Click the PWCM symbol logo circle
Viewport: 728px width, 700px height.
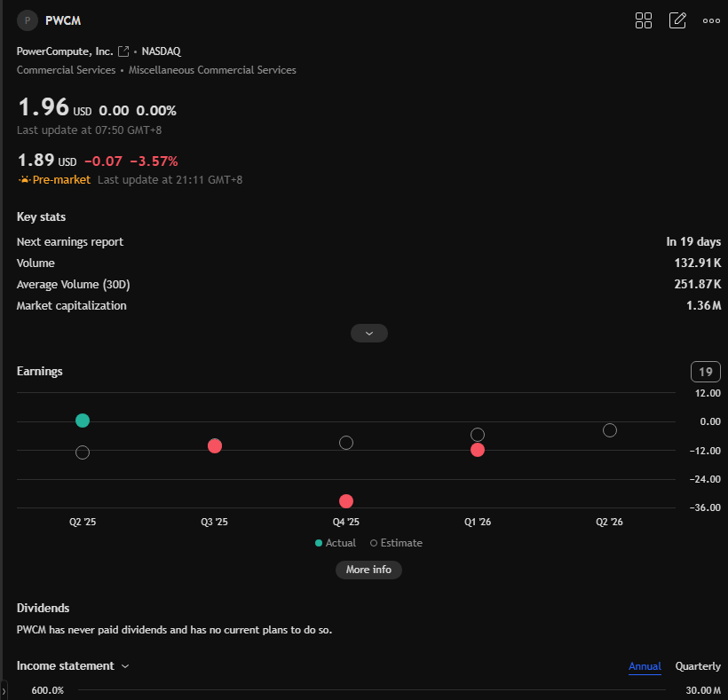click(28, 20)
